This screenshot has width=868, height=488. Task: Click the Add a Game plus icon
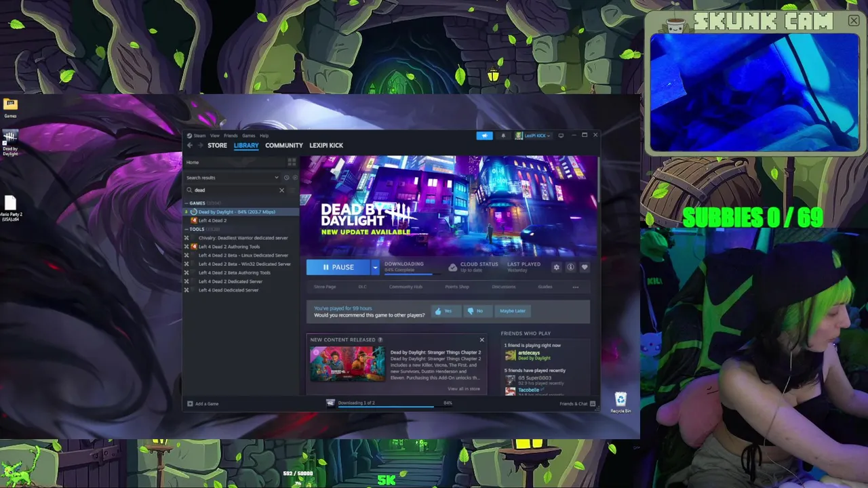coord(190,403)
